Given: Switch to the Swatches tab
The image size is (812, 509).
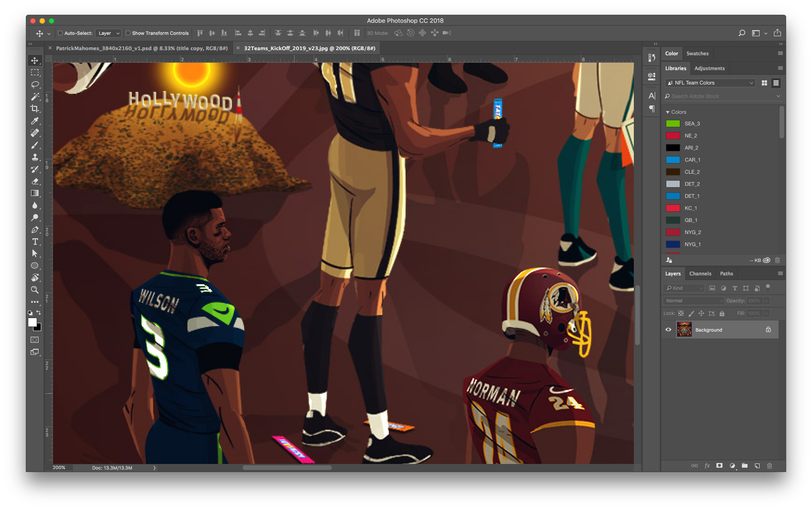Looking at the screenshot, I should click(697, 53).
